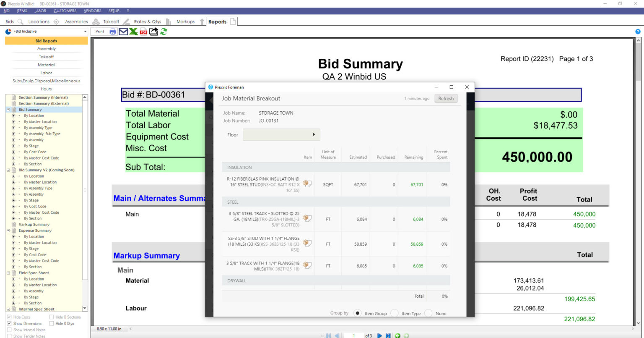Collapse the Bid Summary tree node
Image resolution: width=644 pixels, height=338 pixels.
click(x=8, y=110)
